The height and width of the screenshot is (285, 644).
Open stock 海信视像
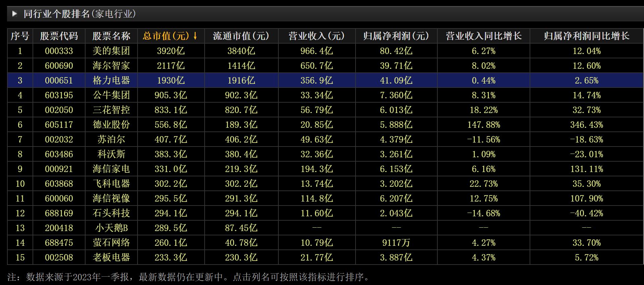111,198
